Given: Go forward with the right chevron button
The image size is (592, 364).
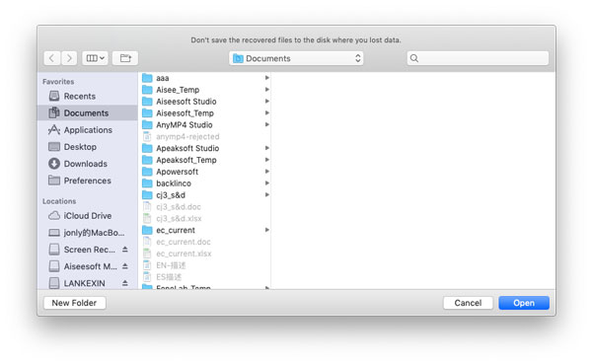Looking at the screenshot, I should point(69,58).
